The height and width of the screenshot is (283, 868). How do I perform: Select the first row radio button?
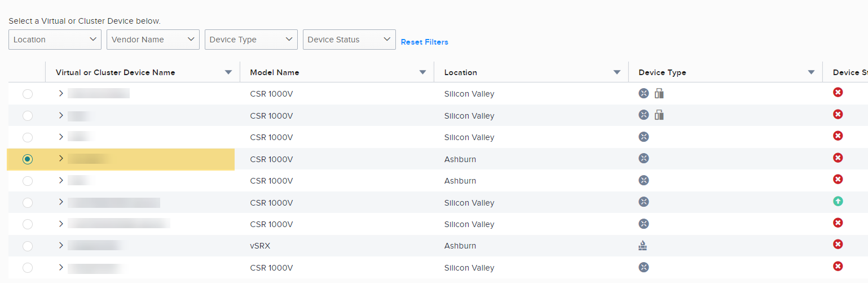[x=28, y=94]
